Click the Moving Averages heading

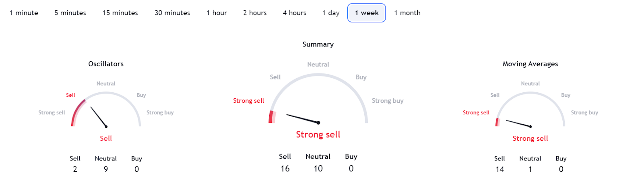pyautogui.click(x=530, y=64)
